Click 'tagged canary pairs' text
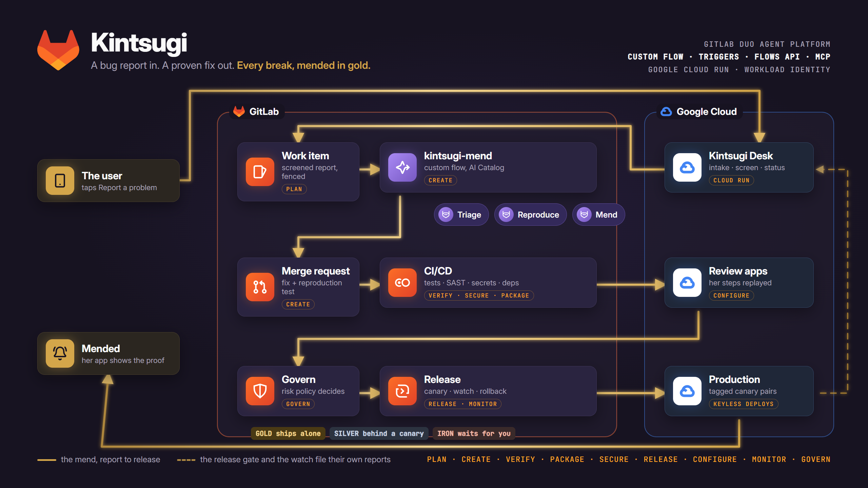This screenshot has height=488, width=868. tap(743, 391)
